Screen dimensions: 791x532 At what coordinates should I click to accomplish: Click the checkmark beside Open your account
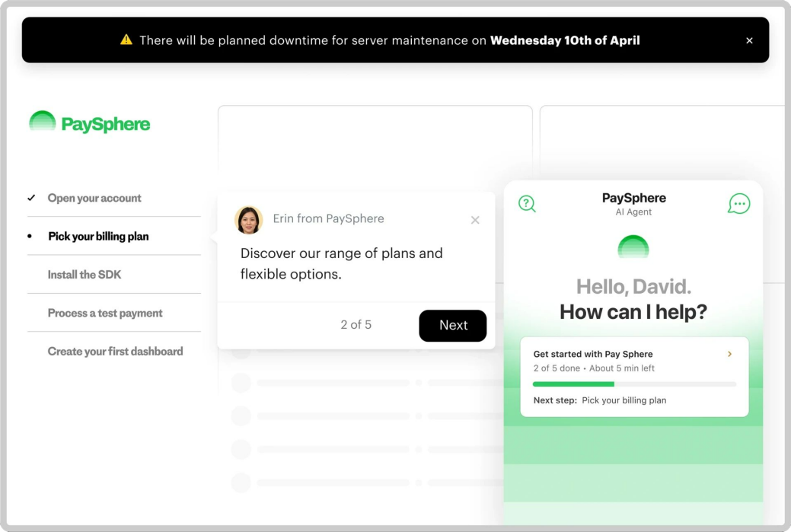[31, 198]
